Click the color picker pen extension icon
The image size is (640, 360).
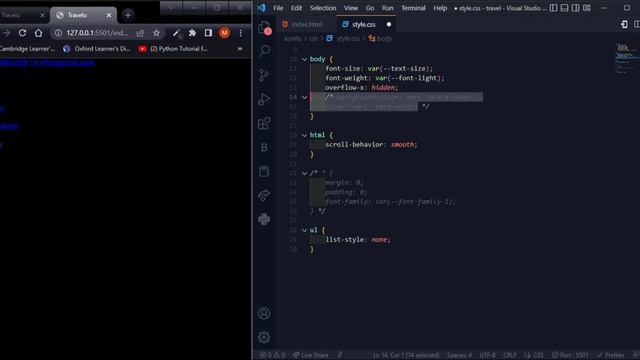(176, 33)
